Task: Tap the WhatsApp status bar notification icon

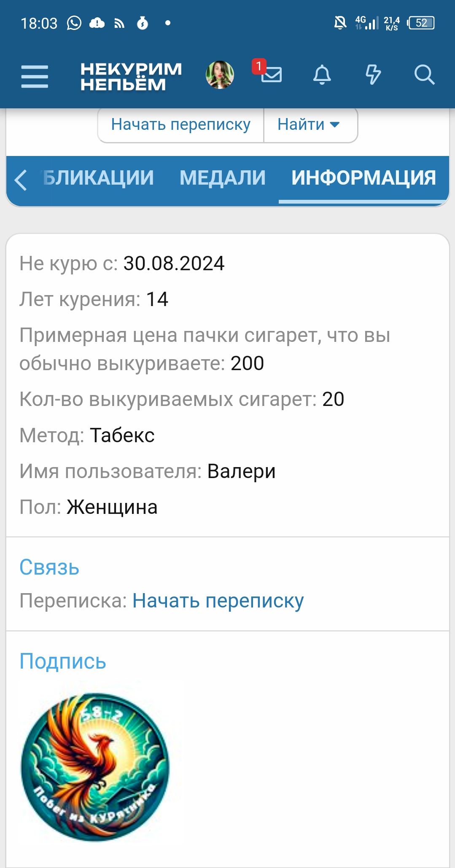Action: (x=74, y=23)
